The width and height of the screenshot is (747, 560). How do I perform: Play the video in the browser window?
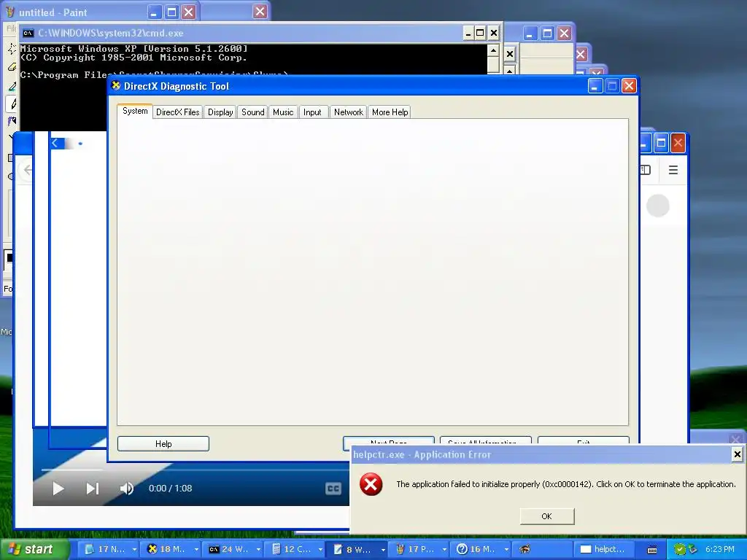(58, 488)
